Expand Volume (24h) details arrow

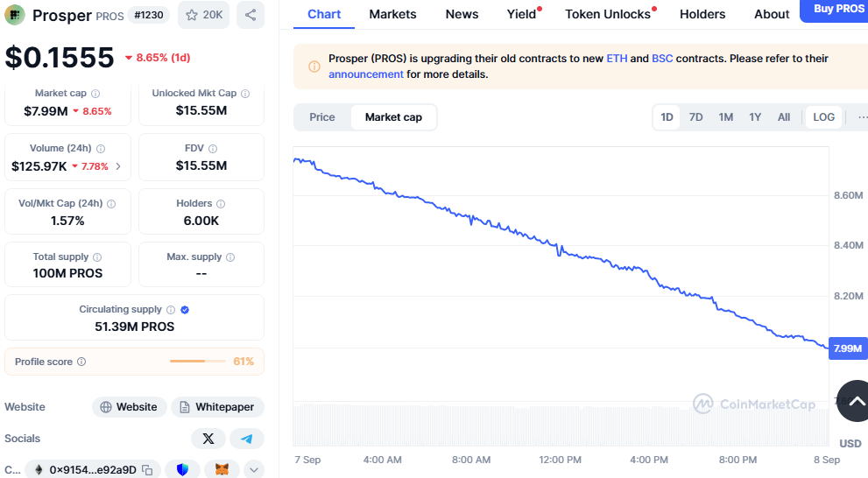[118, 166]
